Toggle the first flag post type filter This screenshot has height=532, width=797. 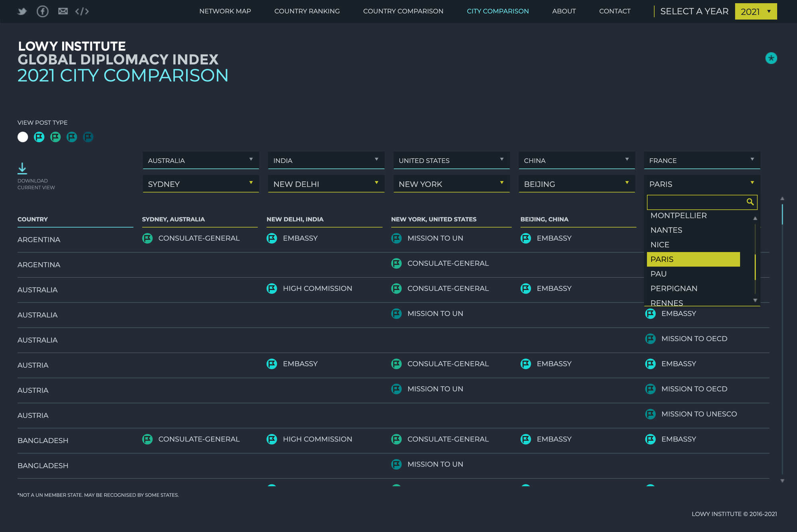[x=39, y=137]
